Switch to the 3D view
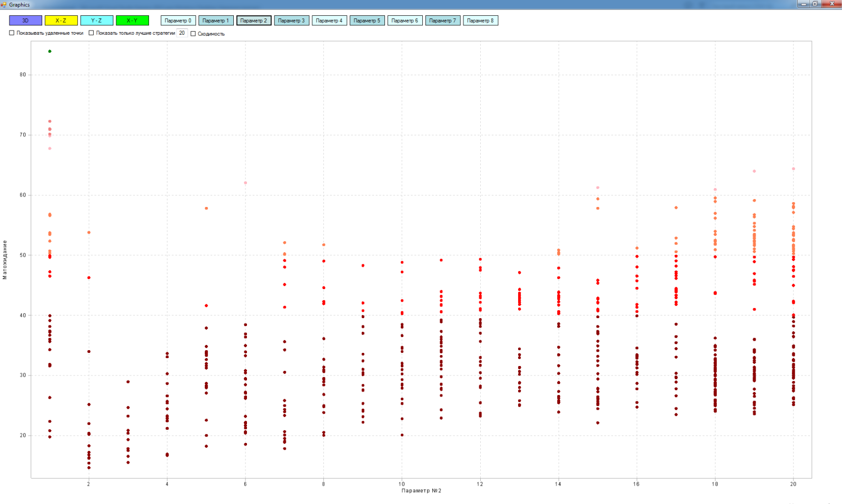Viewport: 842px width, 504px height. tap(26, 21)
